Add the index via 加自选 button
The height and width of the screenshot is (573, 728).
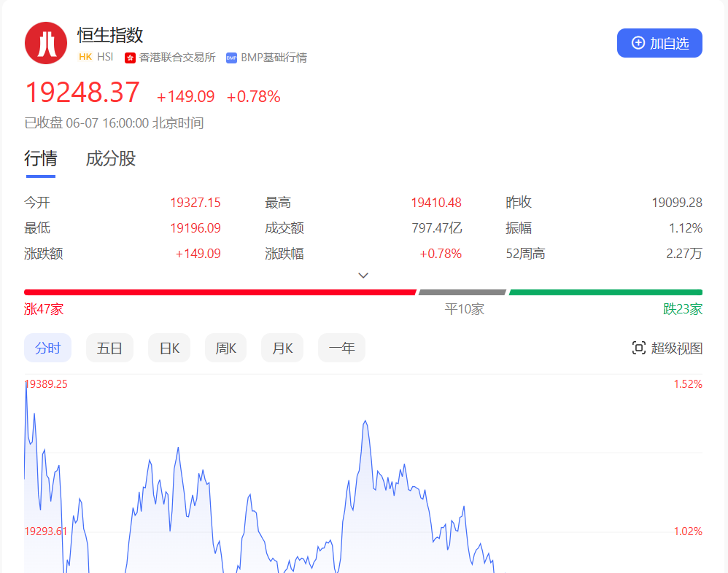tap(659, 43)
